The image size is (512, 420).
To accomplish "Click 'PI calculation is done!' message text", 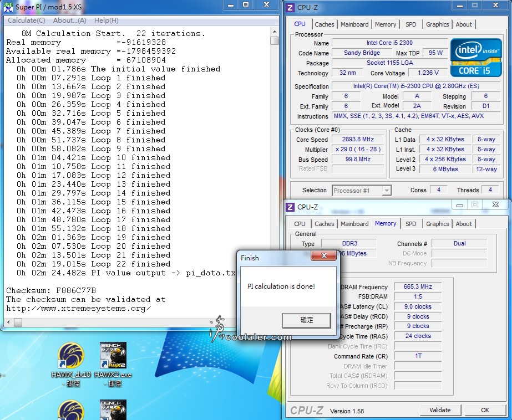I will [x=281, y=286].
